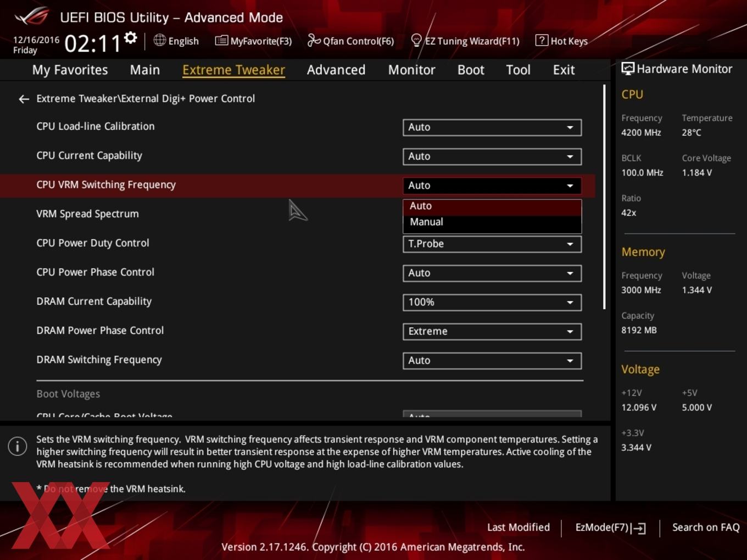Click the Hardware Monitor screen icon
This screenshot has width=747, height=560.
[x=628, y=69]
